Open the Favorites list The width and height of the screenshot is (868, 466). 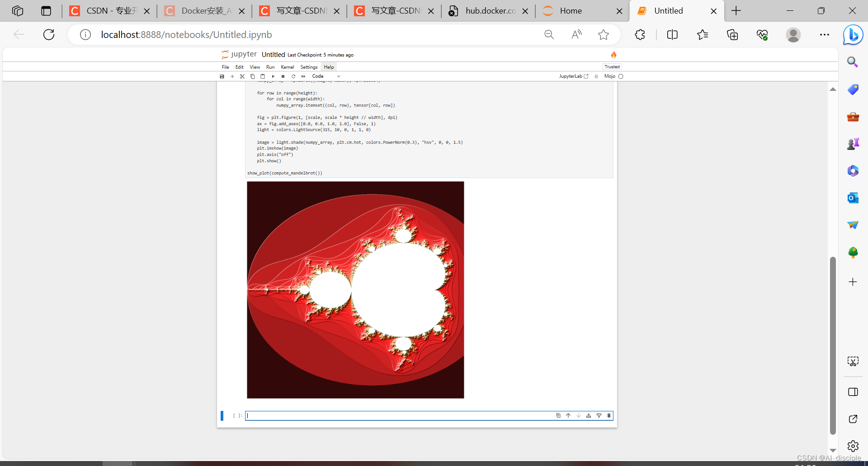point(703,35)
